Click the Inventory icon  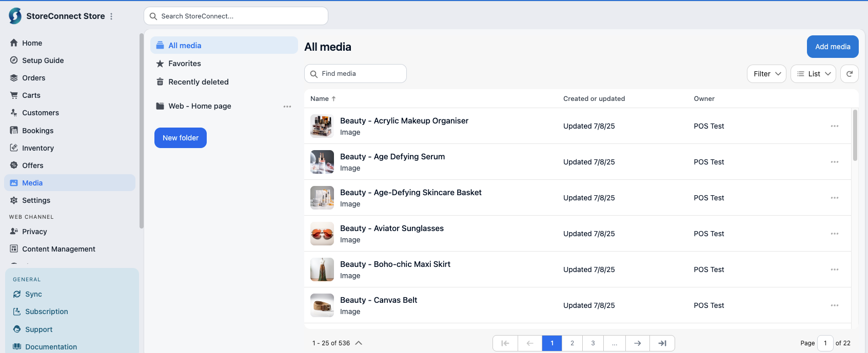click(14, 148)
